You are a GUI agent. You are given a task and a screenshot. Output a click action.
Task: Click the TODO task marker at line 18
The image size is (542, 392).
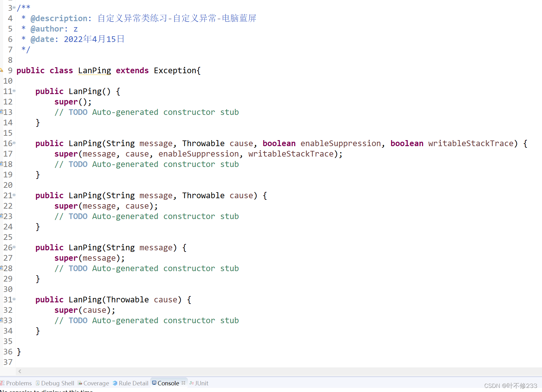click(x=1, y=164)
